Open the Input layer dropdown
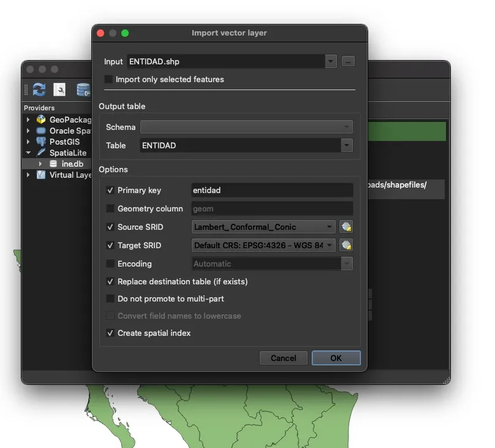This screenshot has height=448, width=495. tap(331, 61)
